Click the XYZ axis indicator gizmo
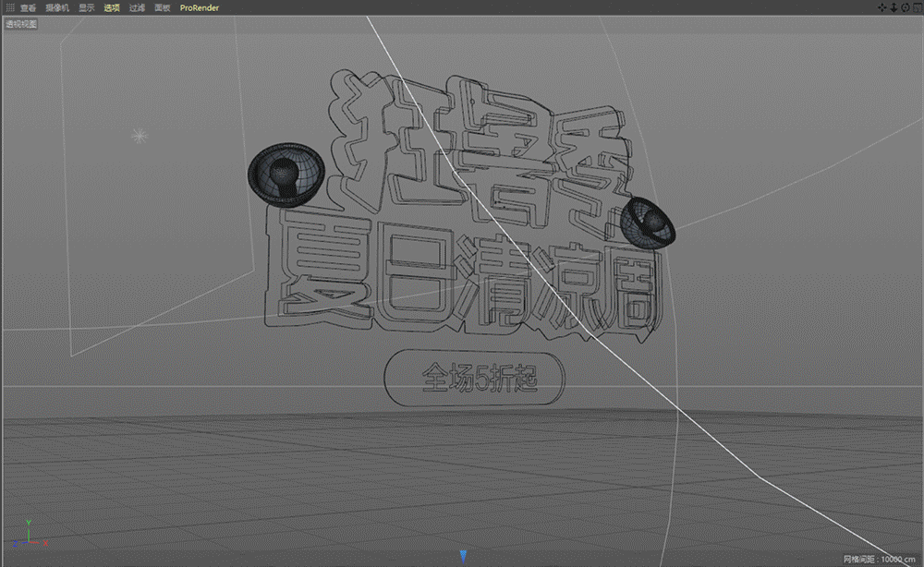Viewport: 924px width, 567px height. (29, 534)
